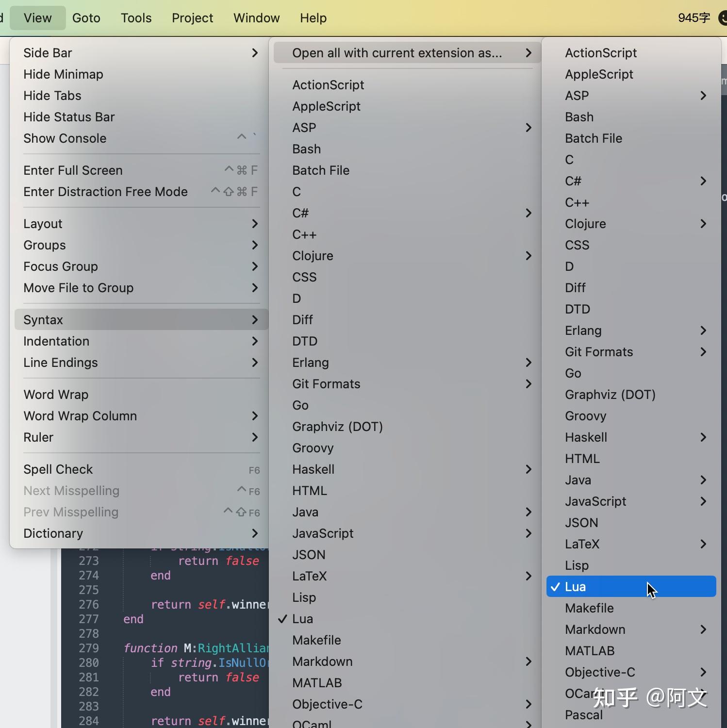Choose C++ in the rightmost extension submenu
Screen dimensions: 727x728
click(631, 202)
